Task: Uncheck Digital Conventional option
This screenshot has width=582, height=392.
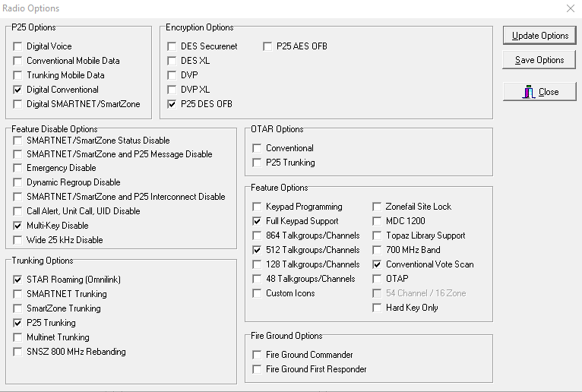Action: [17, 90]
